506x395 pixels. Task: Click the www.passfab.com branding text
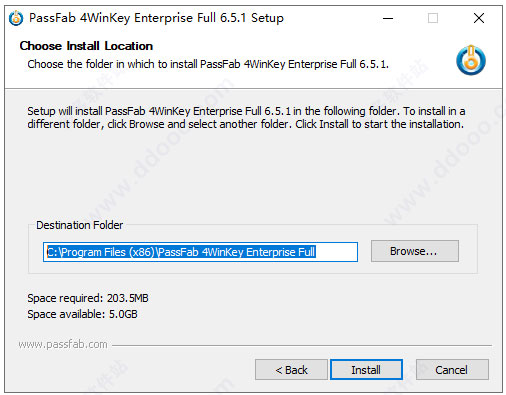pyautogui.click(x=63, y=344)
